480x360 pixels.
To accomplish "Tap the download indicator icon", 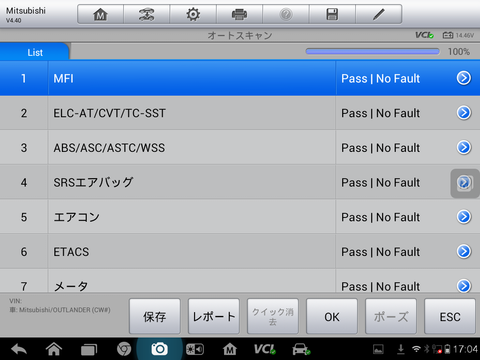I will [x=401, y=349].
